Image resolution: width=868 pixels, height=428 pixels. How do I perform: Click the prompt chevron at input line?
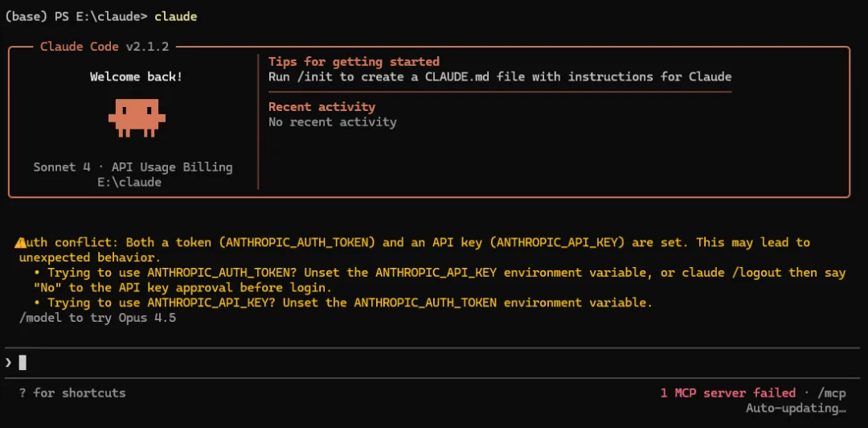9,362
